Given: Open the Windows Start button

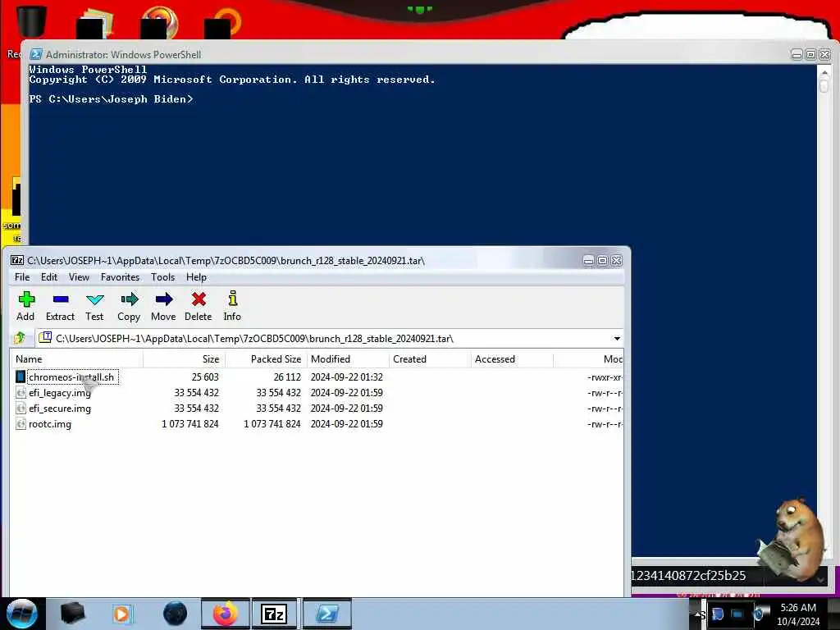Looking at the screenshot, I should pos(21,614).
